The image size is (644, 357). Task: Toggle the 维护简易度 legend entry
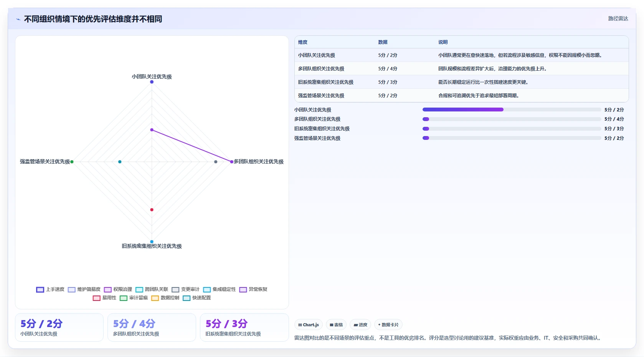[84, 289]
